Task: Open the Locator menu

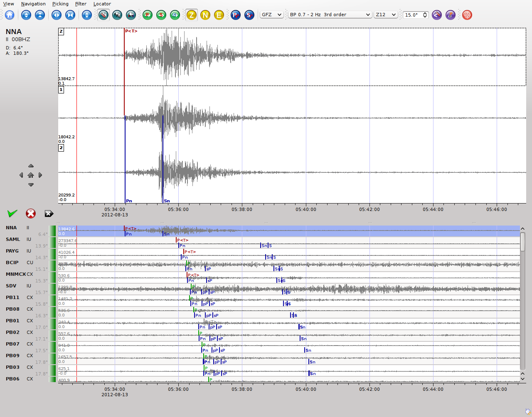Action: (x=102, y=4)
